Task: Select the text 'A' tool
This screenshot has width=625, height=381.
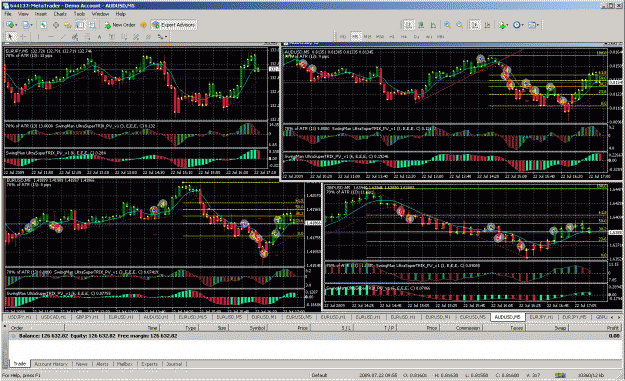Action: (x=100, y=37)
